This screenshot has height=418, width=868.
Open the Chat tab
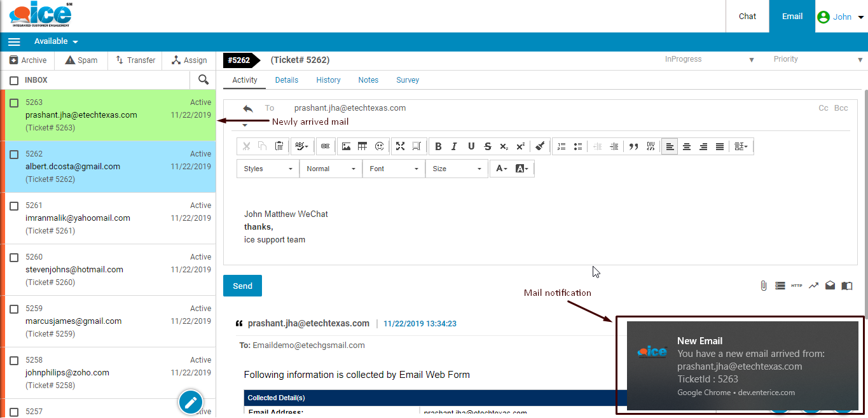pyautogui.click(x=747, y=17)
